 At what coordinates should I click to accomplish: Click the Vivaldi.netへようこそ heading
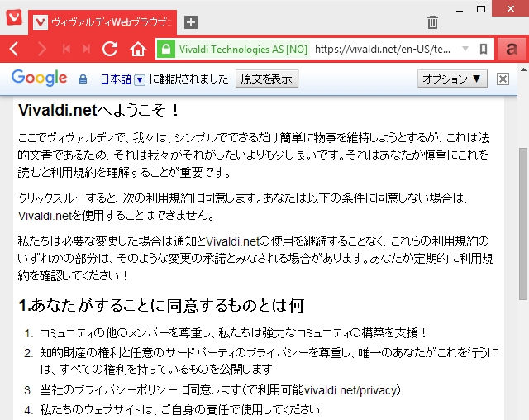98,110
